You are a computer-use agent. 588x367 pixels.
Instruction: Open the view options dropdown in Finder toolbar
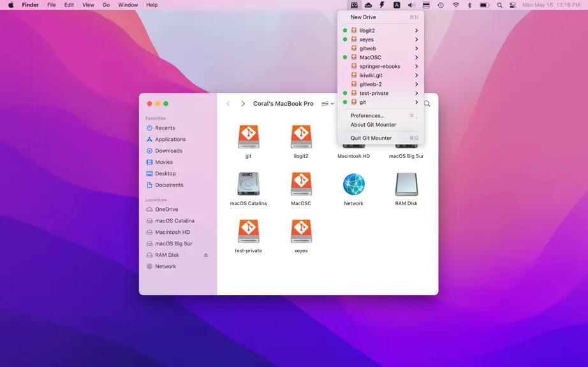pyautogui.click(x=327, y=104)
